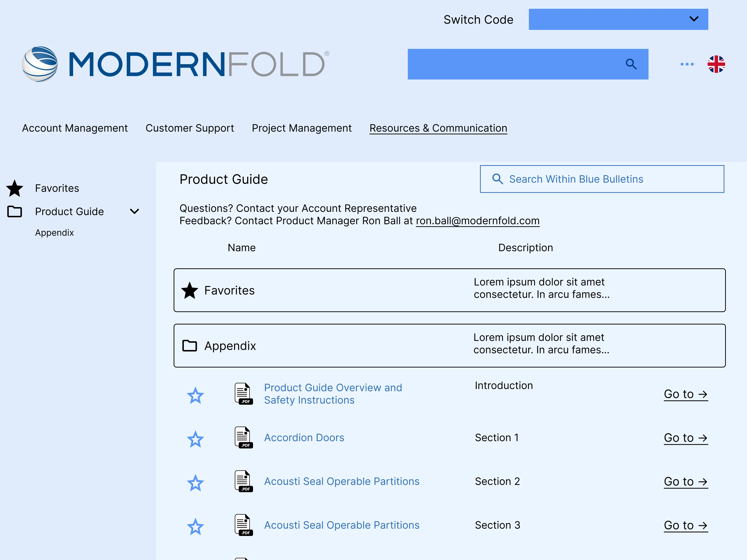Viewport: 747px width, 560px height.
Task: Open the Switch Code dropdown
Action: pyautogui.click(x=618, y=19)
